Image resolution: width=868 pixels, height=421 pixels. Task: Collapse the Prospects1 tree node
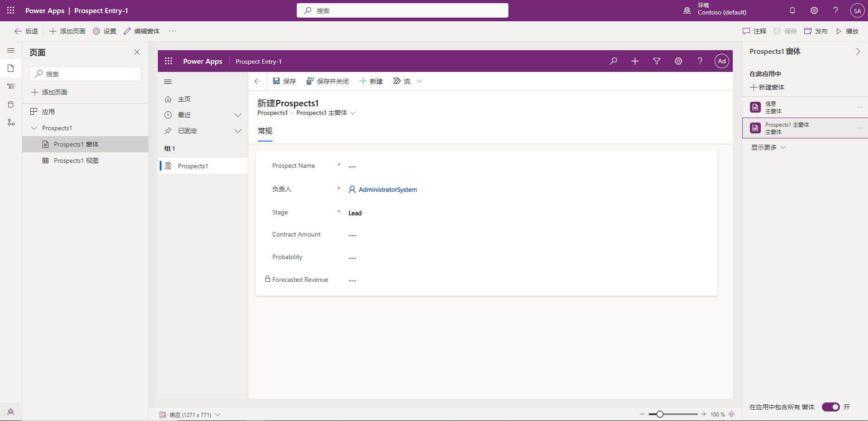click(34, 128)
